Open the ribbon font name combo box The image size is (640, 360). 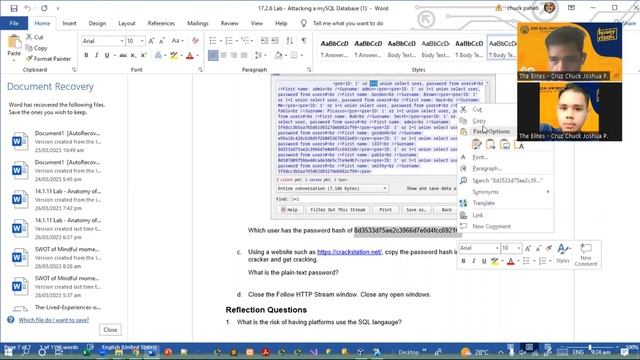[x=102, y=41]
